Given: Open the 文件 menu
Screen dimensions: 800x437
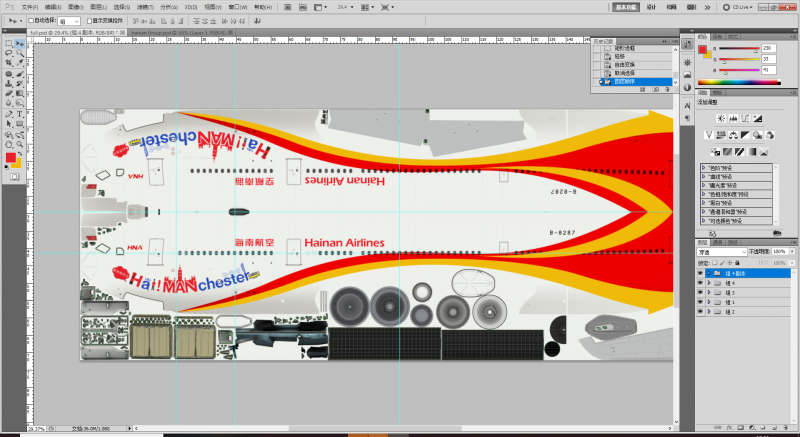Looking at the screenshot, I should point(30,7).
